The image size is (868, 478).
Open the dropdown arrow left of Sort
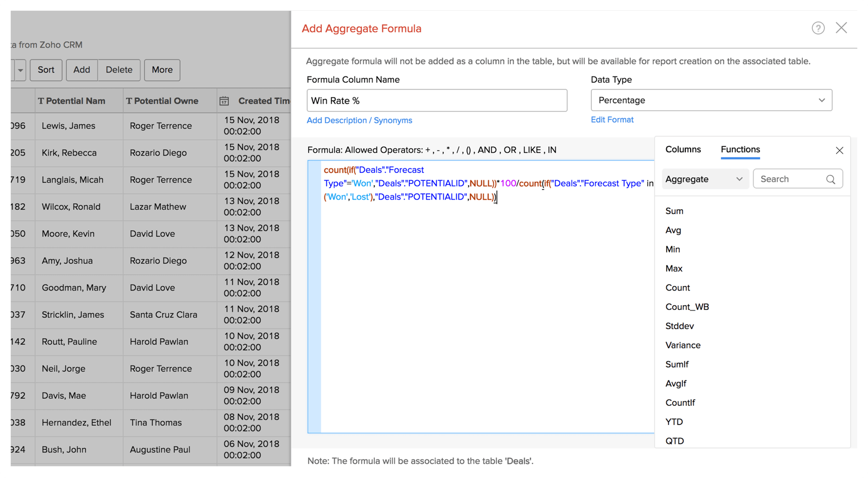point(20,70)
